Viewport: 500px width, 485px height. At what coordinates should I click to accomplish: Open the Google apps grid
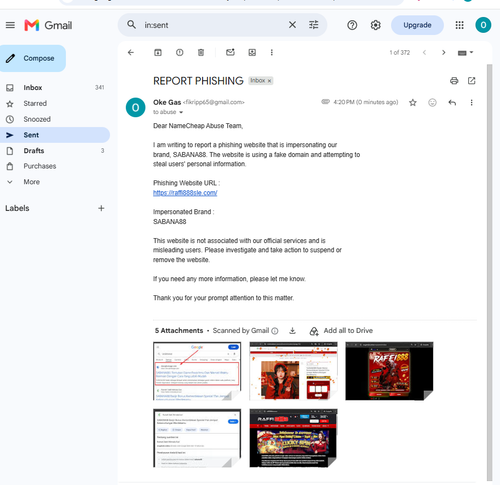click(460, 25)
